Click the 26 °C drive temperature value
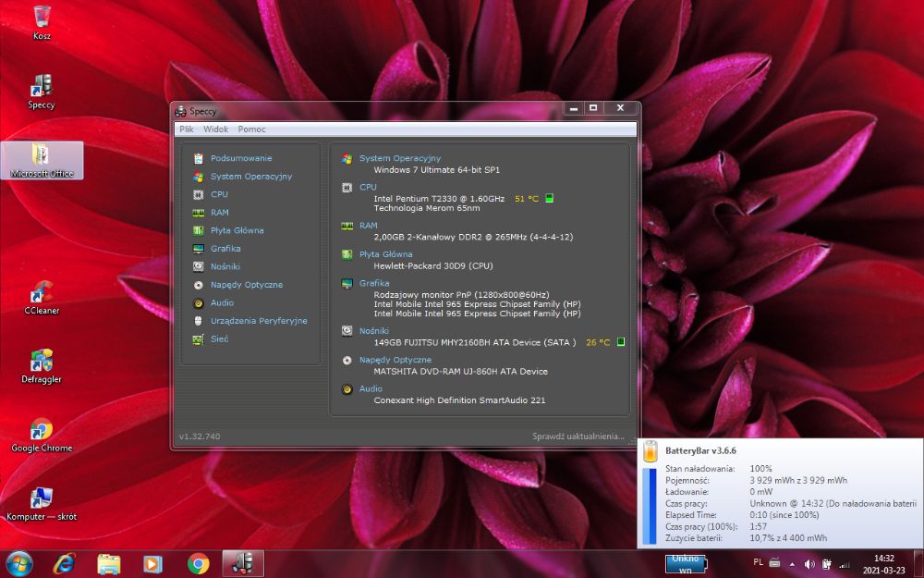The width and height of the screenshot is (924, 578). coord(598,343)
